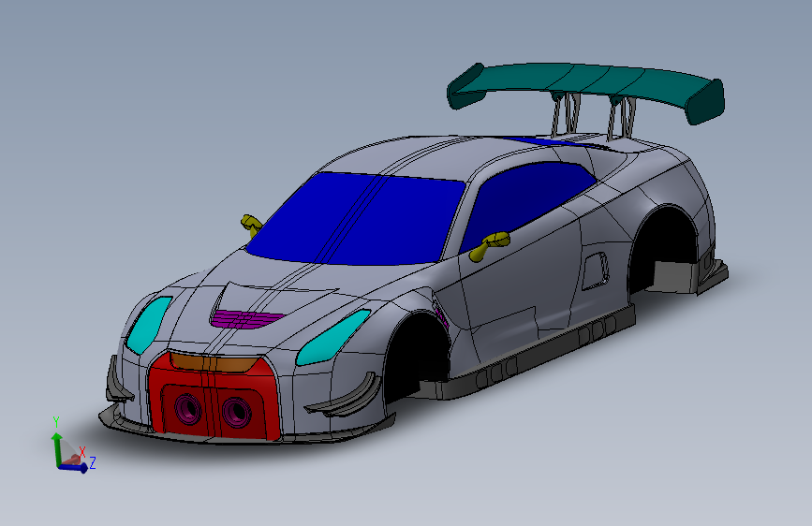Select the blue Z axis arrow
812x526 pixels.
point(73,467)
